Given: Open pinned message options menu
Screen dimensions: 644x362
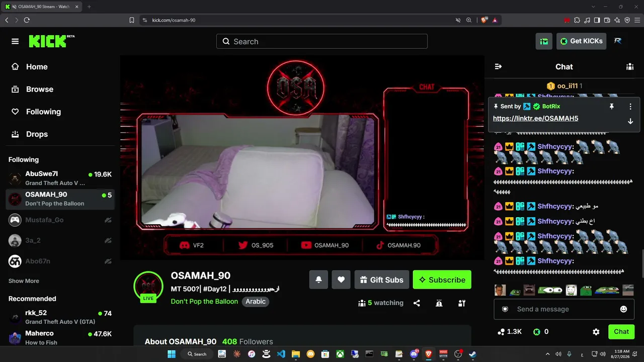Looking at the screenshot, I should tap(630, 107).
